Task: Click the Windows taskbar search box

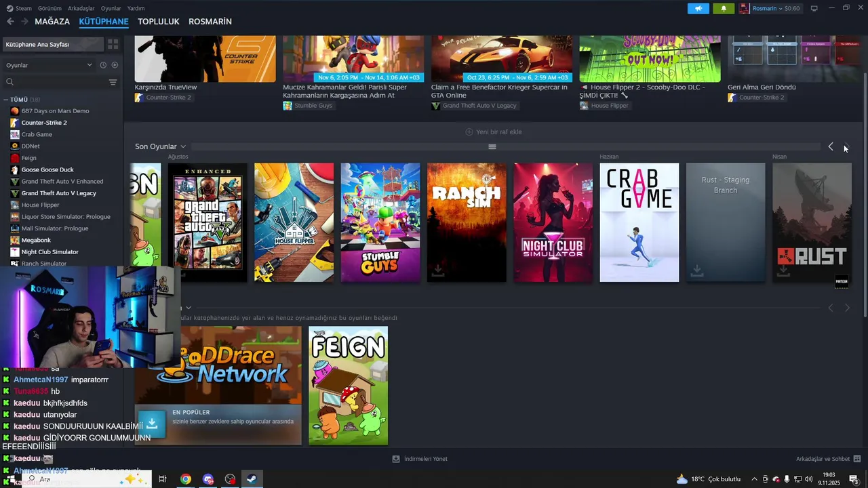Action: 86,479
